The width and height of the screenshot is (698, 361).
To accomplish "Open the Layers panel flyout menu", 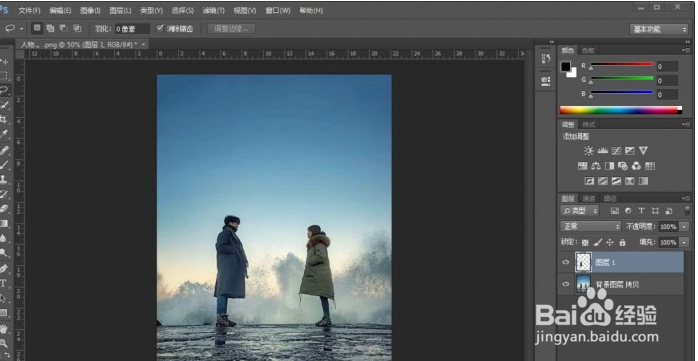I will coord(687,199).
